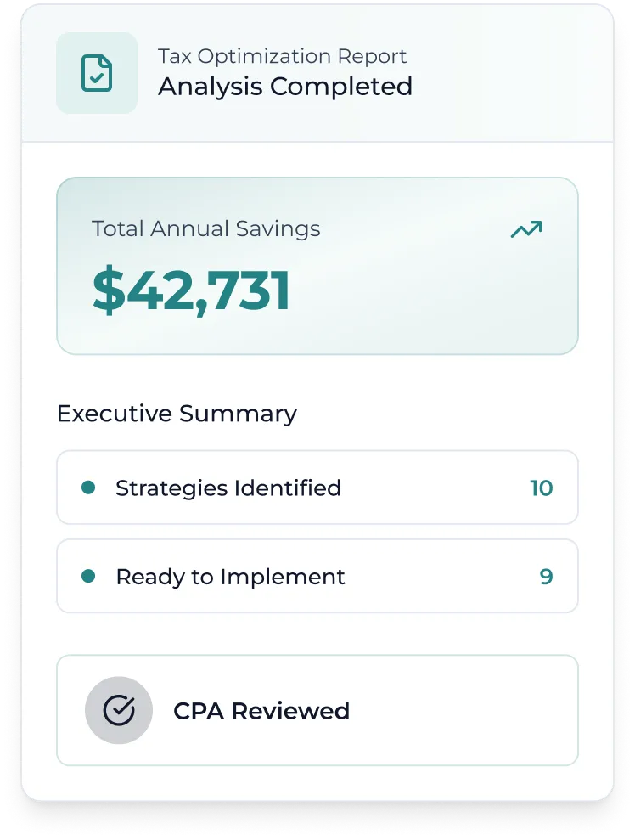Click the report header bar
The width and height of the screenshot is (635, 840).
coord(509,73)
